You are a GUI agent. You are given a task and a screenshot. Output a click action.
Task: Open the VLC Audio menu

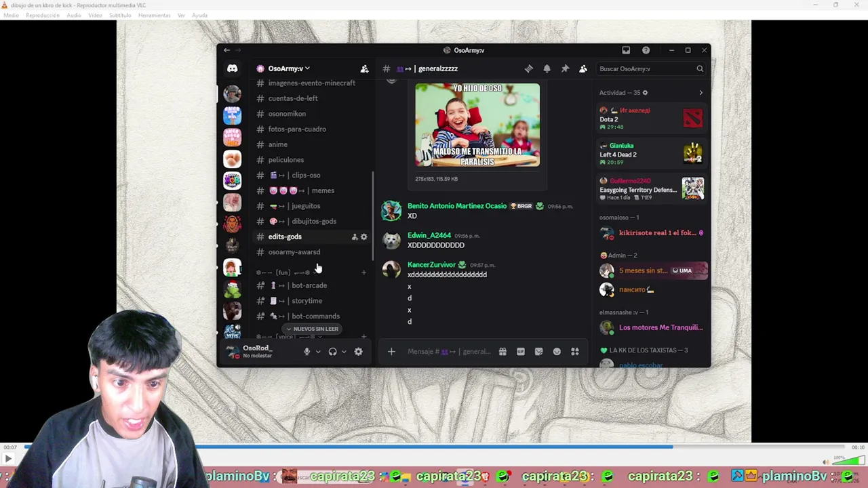point(74,15)
